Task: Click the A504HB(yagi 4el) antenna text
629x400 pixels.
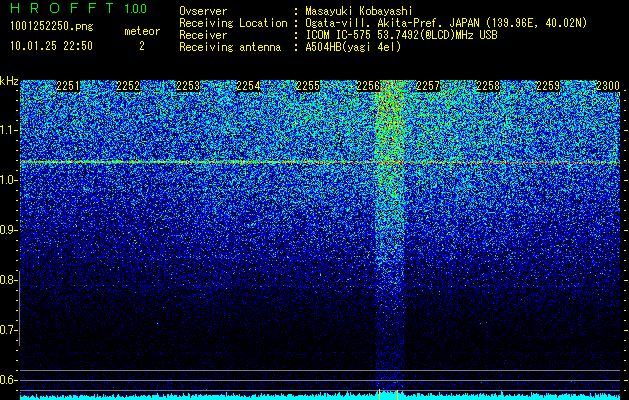Action: 353,47
